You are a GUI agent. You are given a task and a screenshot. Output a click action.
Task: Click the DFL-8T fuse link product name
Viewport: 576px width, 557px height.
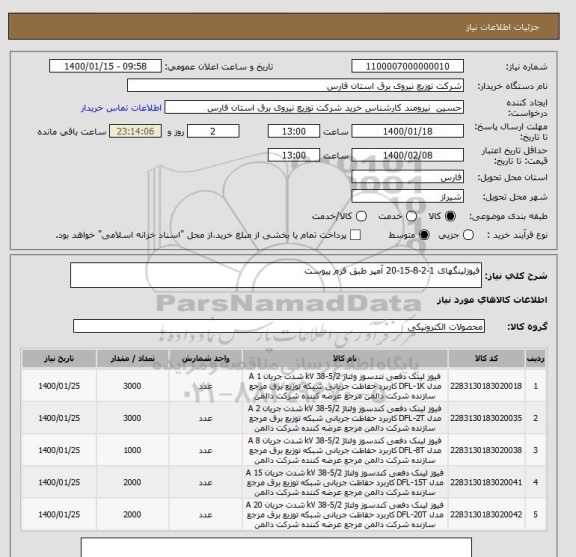tap(345, 450)
